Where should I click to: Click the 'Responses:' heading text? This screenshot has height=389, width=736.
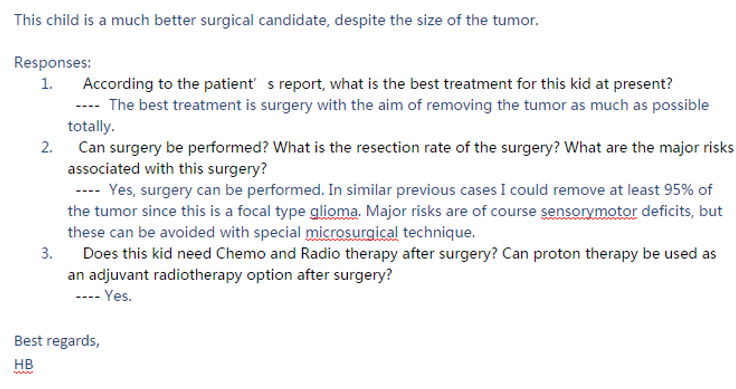(x=53, y=62)
